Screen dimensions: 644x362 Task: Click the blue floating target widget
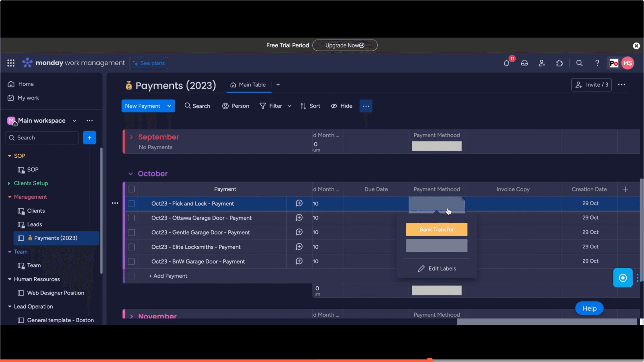pos(623,278)
